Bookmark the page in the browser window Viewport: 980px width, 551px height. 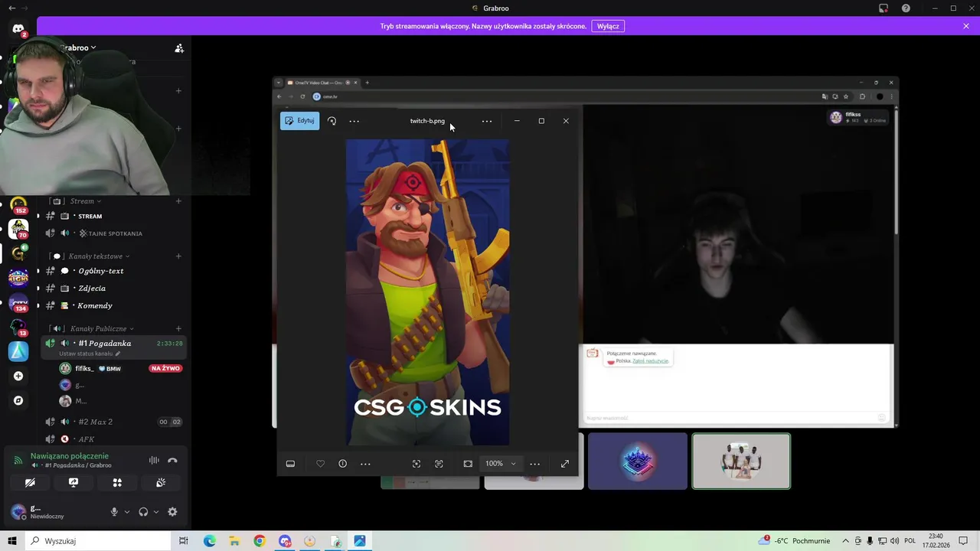click(846, 96)
